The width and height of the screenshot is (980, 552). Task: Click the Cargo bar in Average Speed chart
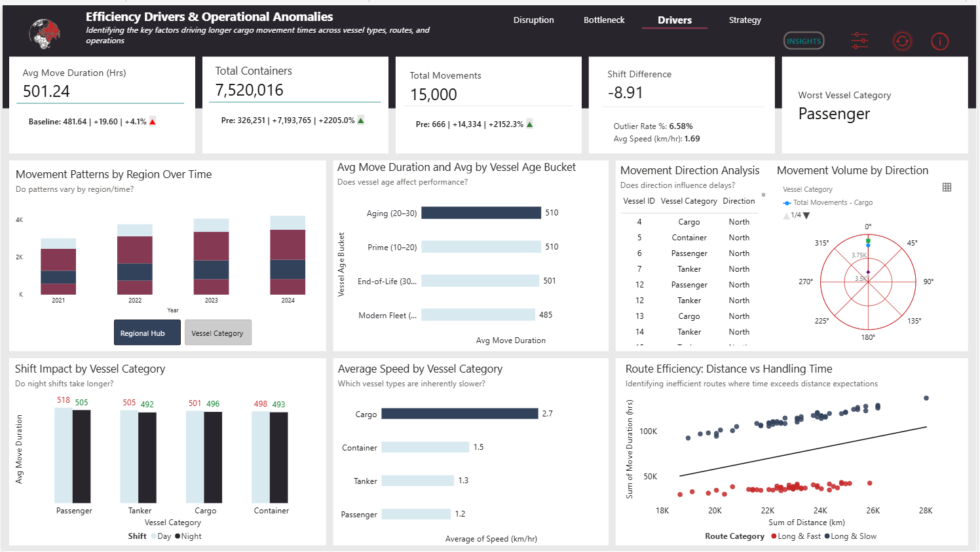click(459, 414)
